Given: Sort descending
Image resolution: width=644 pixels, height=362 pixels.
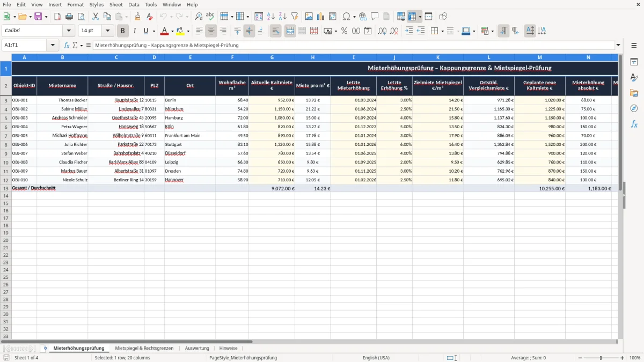Looking at the screenshot, I should (282, 17).
